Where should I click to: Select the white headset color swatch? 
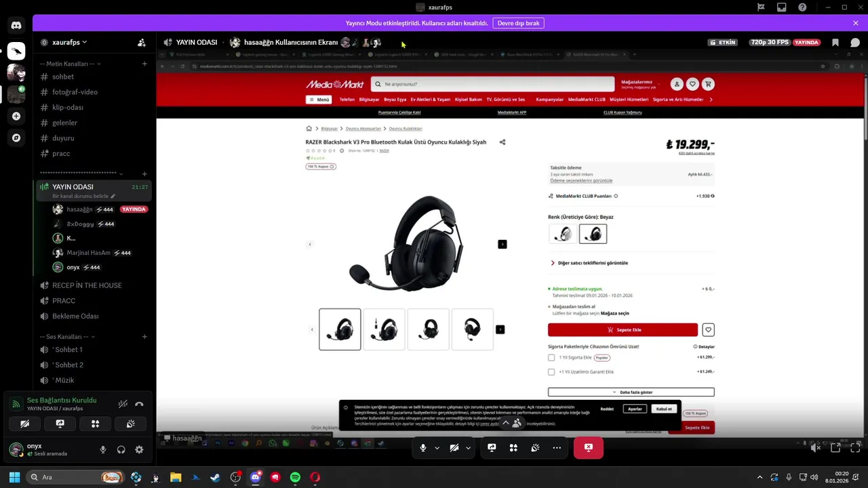[x=562, y=234]
